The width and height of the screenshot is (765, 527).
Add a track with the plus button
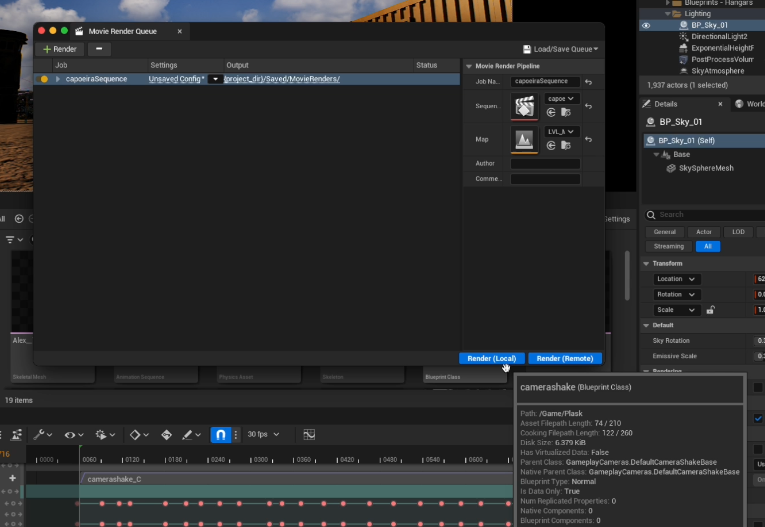12,478
